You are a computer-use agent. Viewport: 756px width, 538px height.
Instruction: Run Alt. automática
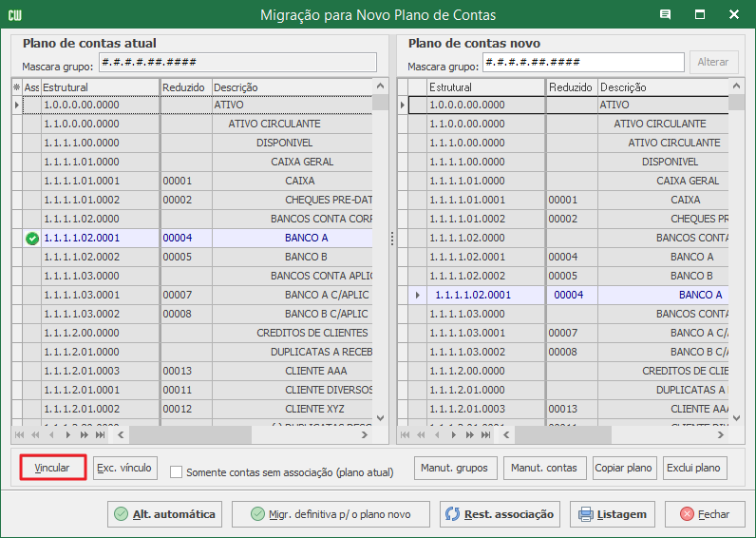pos(164,514)
